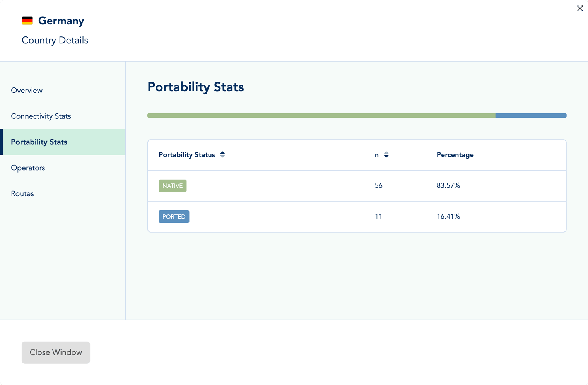Screen dimensions: 588x385
Task: Click the Portability Status column header
Action: pos(187,155)
